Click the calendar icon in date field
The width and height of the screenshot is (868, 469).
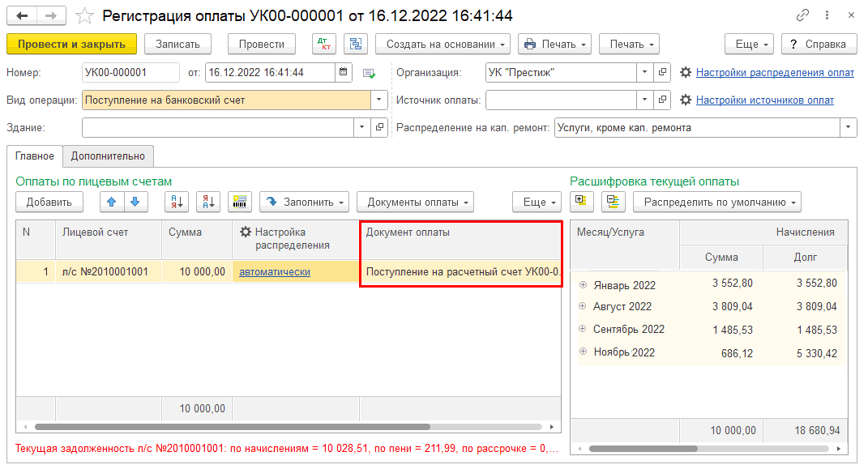click(344, 72)
